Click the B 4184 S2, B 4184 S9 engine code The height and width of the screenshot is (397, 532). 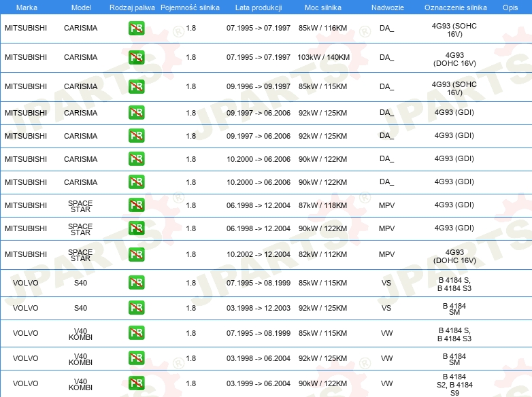click(x=454, y=384)
